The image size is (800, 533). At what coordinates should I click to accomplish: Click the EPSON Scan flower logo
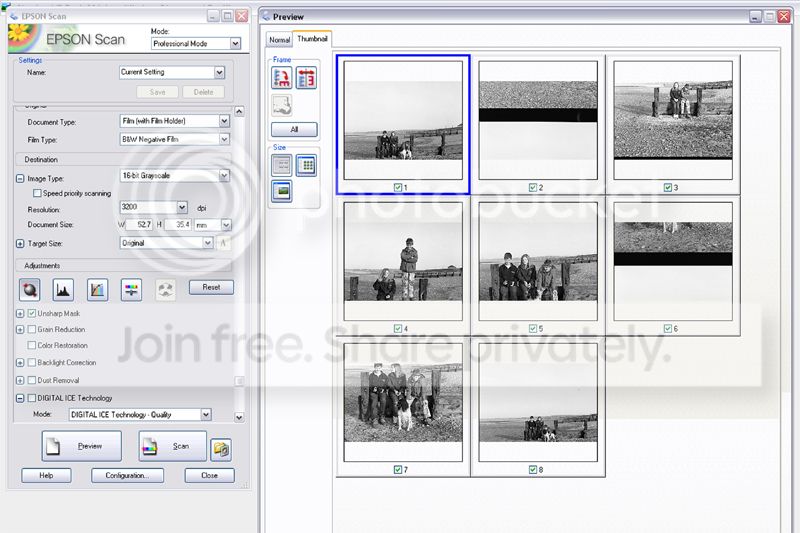click(24, 38)
